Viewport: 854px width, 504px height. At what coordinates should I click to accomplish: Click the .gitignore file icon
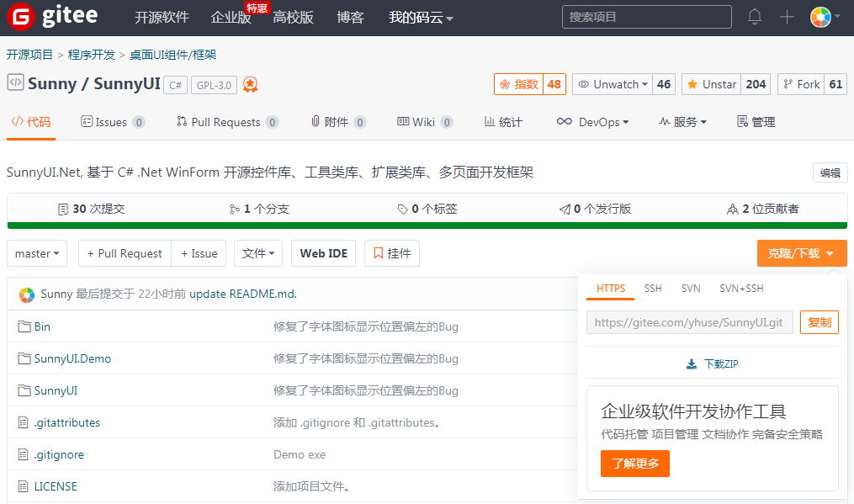tap(23, 454)
